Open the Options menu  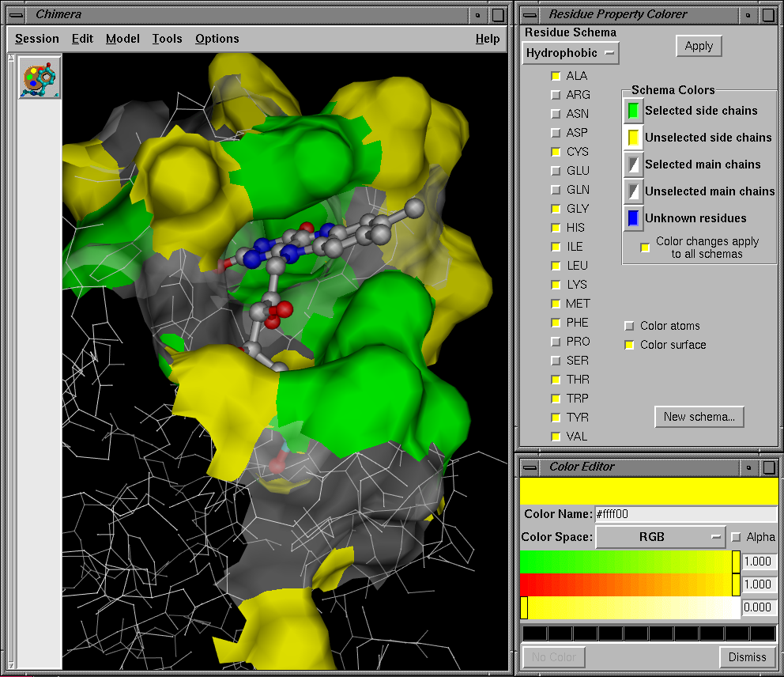click(217, 38)
